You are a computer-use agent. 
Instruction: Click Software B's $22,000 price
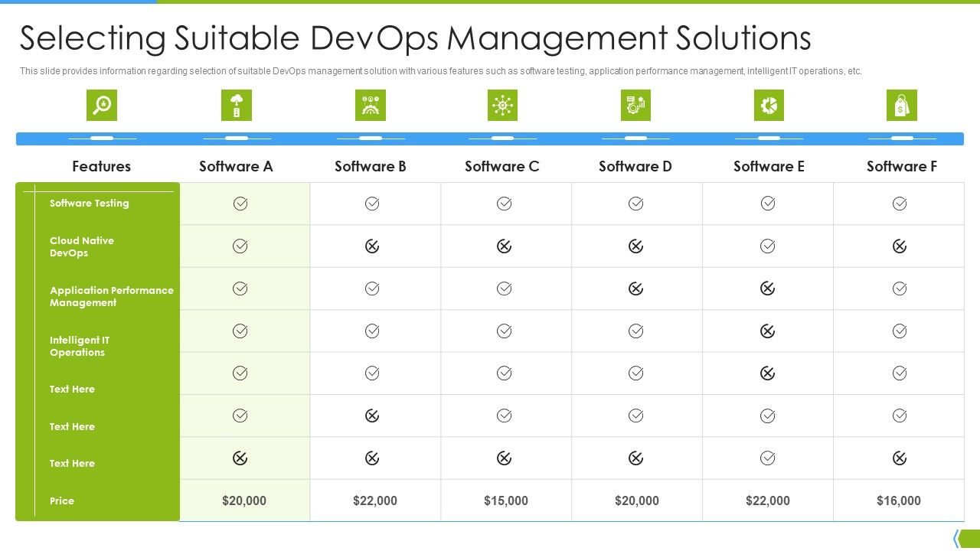click(x=375, y=500)
